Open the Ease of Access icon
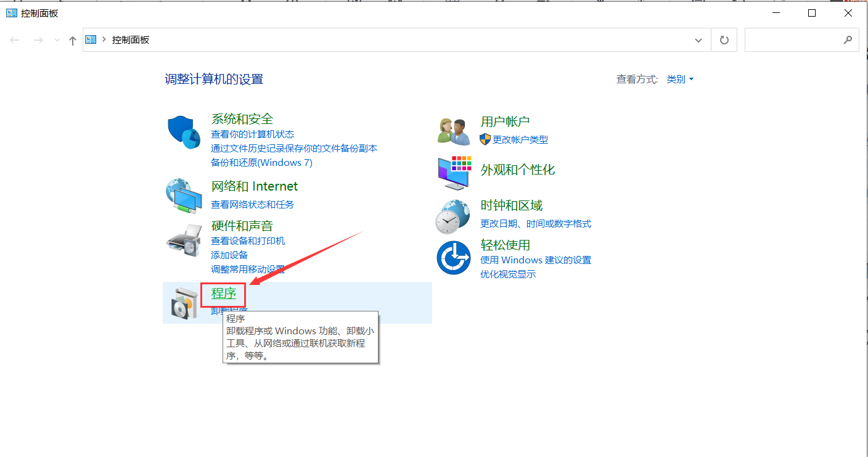Image resolution: width=868 pixels, height=457 pixels. click(x=454, y=258)
